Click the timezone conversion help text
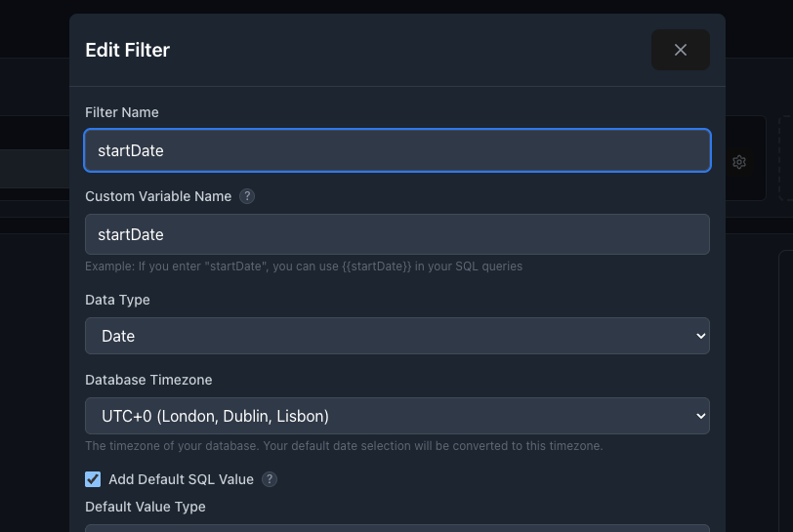This screenshot has width=793, height=532. coord(344,446)
